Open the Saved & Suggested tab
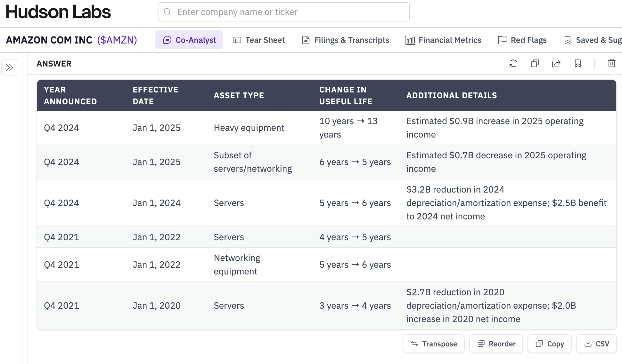 (x=593, y=40)
